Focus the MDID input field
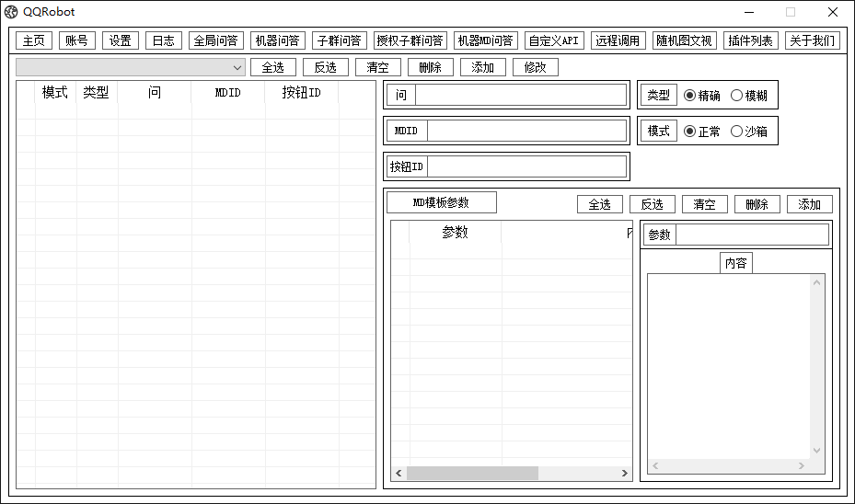Viewport: 855px width, 504px height. 526,131
